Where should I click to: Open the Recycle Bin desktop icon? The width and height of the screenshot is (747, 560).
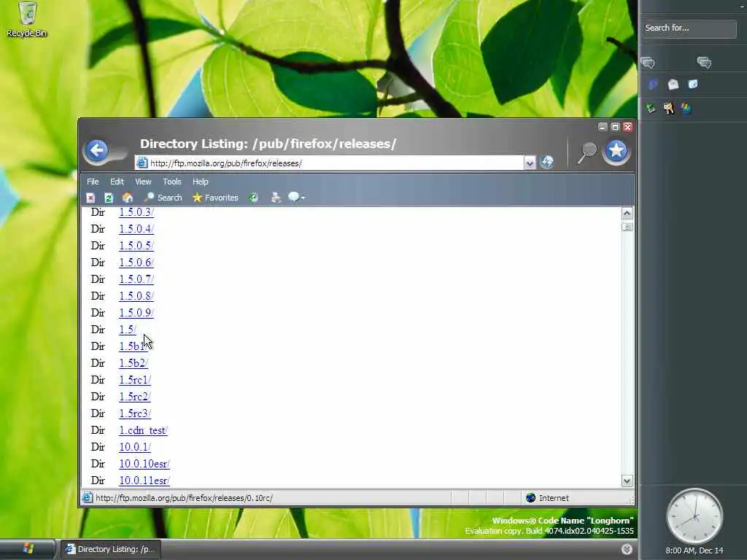(27, 20)
